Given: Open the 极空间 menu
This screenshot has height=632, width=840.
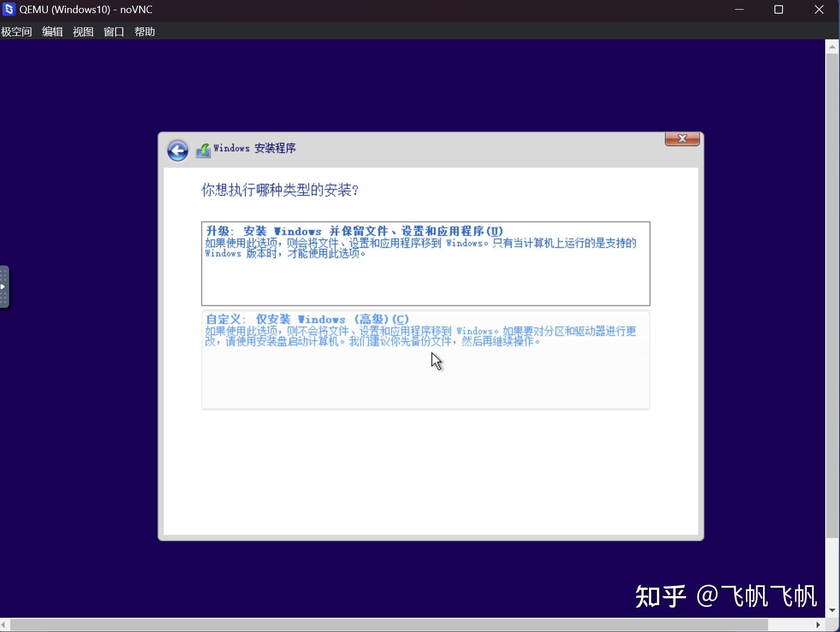Looking at the screenshot, I should (x=17, y=31).
